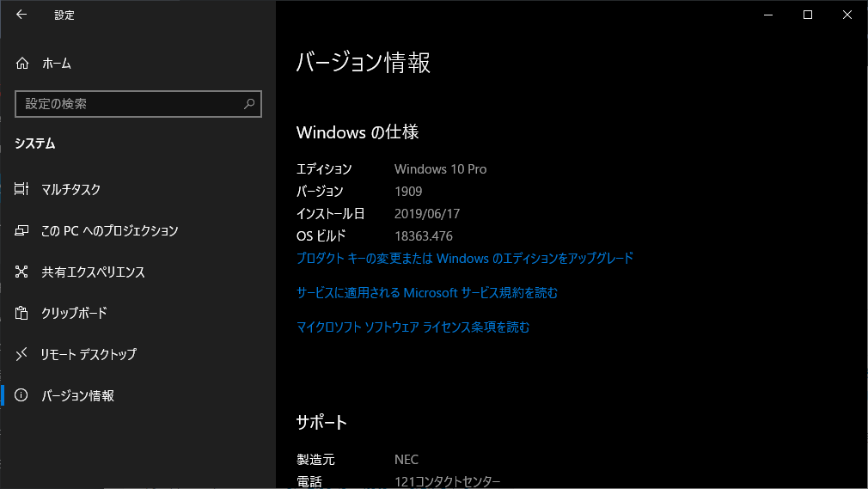Click the install date 2019/06/17

coord(427,214)
